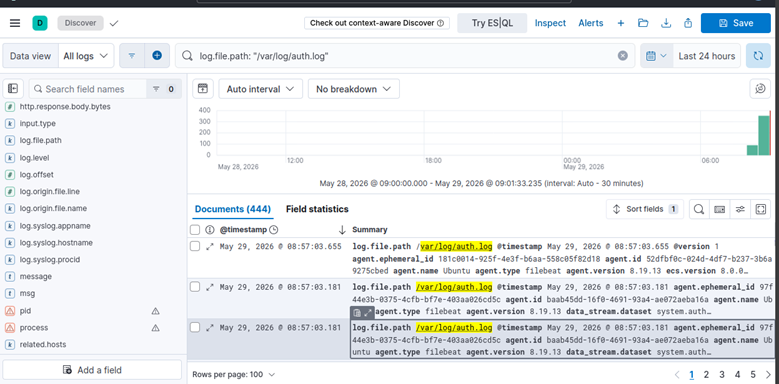This screenshot has width=779, height=384.
Task: Click the download export icon
Action: point(666,23)
